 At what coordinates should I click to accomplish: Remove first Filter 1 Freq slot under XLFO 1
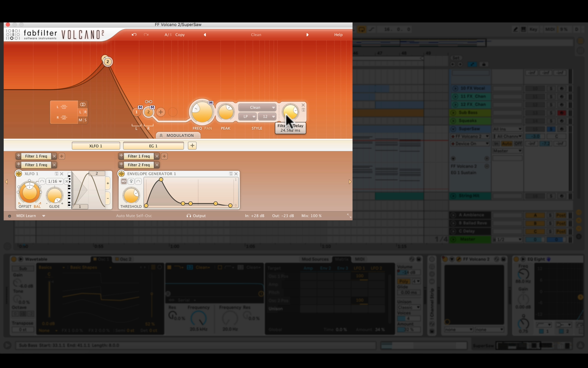[x=54, y=156]
